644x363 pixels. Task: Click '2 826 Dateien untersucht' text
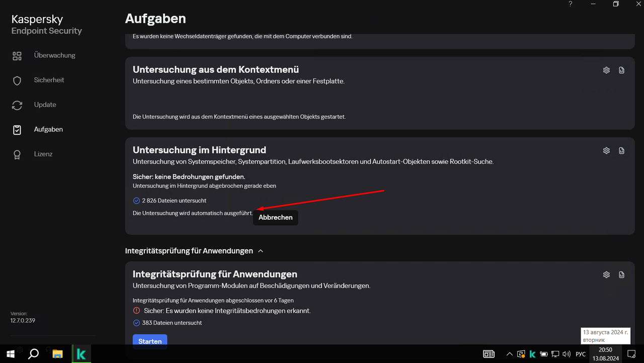point(174,200)
